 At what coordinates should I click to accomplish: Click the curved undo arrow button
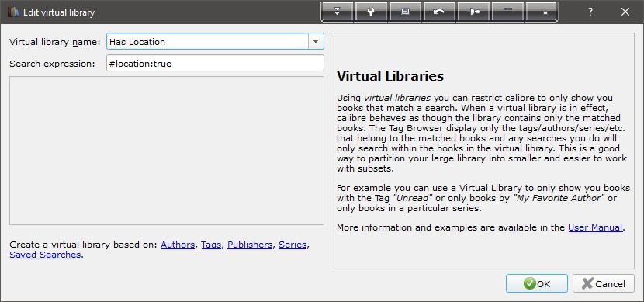tap(439, 12)
